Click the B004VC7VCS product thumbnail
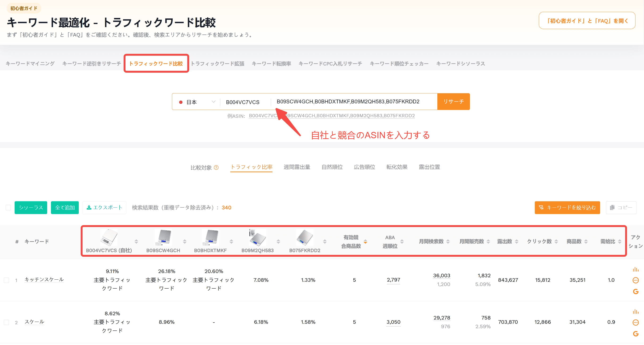Image resolution: width=644 pixels, height=345 pixels. [109, 237]
